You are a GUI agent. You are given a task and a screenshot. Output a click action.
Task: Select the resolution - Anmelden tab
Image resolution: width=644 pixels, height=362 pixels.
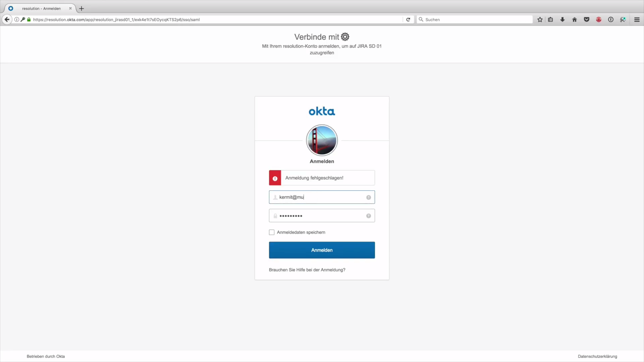coord(41,8)
